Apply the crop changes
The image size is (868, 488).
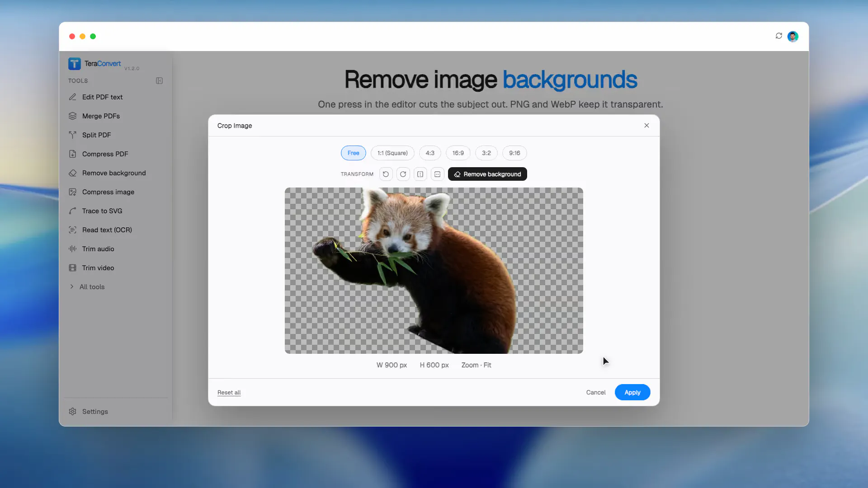(632, 392)
